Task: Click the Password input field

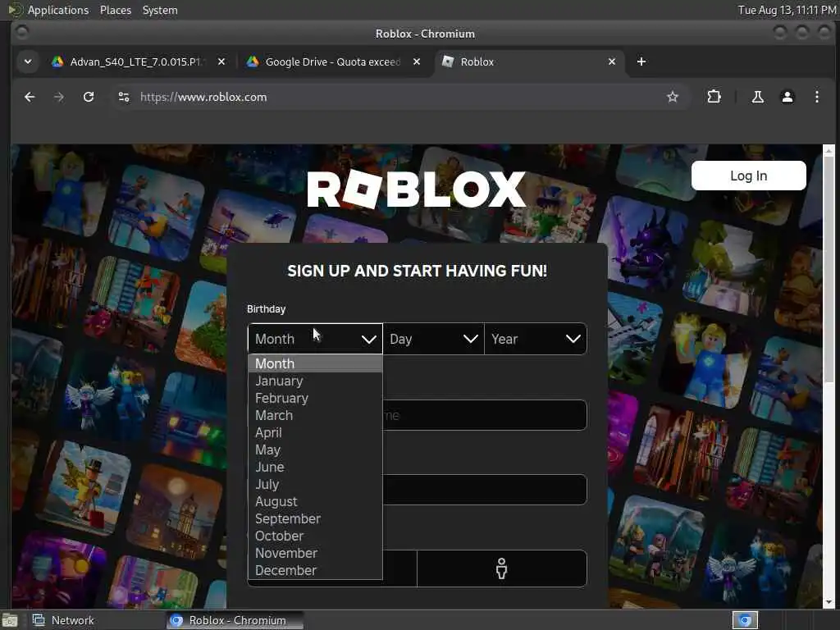Action: (x=485, y=490)
